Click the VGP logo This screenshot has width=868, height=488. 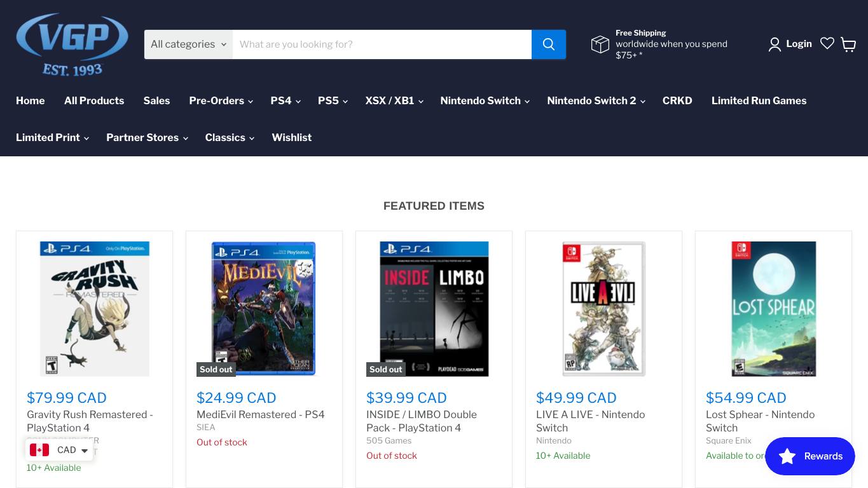72,44
